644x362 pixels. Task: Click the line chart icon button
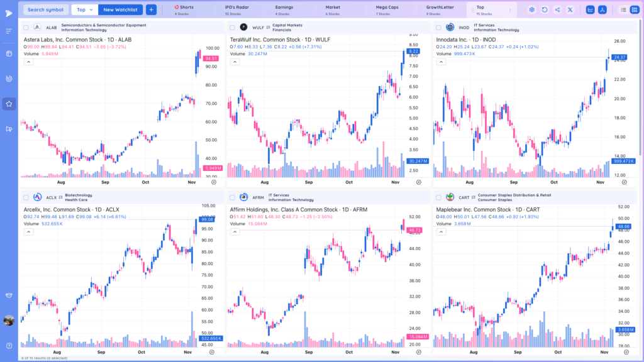click(590, 9)
